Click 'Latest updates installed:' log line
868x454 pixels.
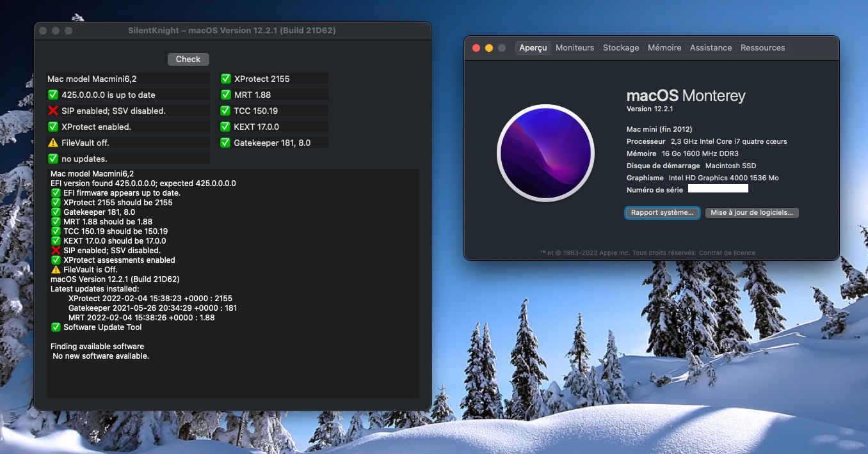[x=95, y=288]
